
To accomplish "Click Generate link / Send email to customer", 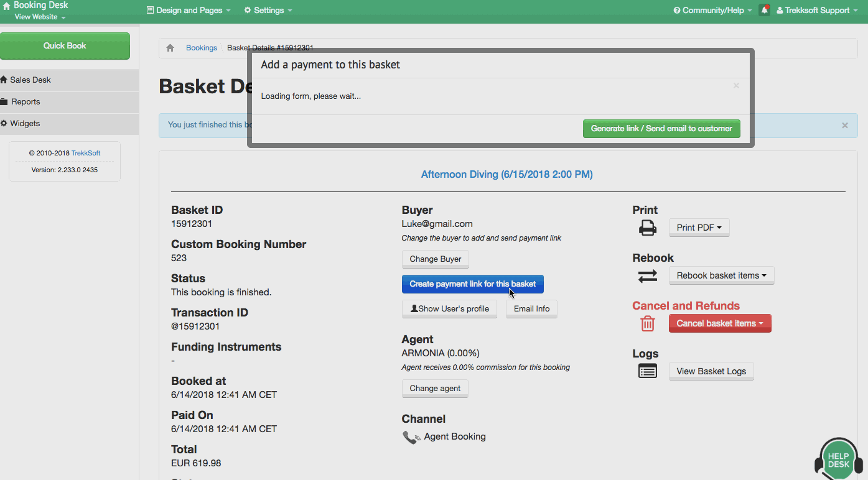I will [661, 129].
